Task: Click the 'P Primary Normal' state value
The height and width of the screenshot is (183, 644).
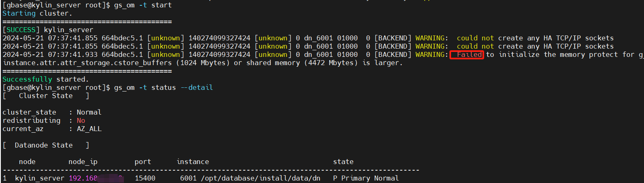Action: point(366,178)
